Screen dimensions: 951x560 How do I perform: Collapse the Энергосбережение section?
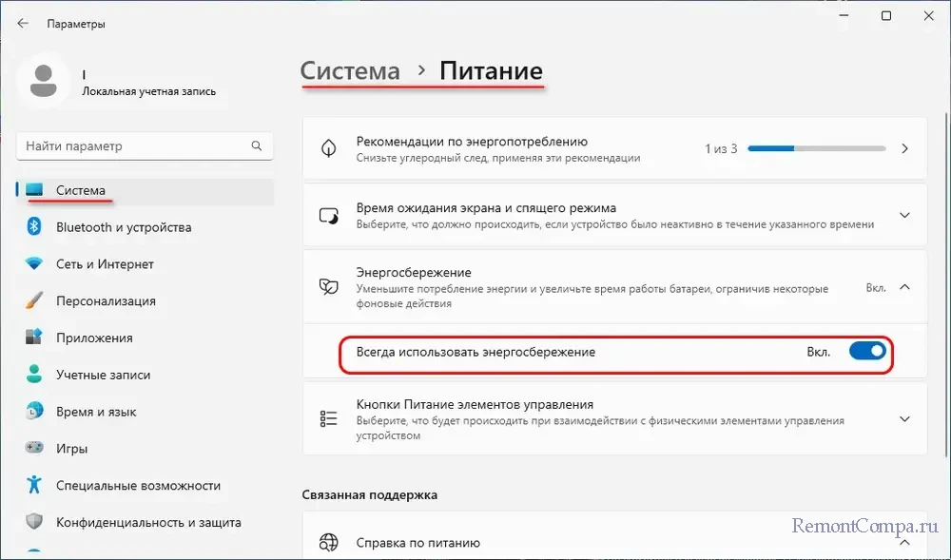[904, 287]
